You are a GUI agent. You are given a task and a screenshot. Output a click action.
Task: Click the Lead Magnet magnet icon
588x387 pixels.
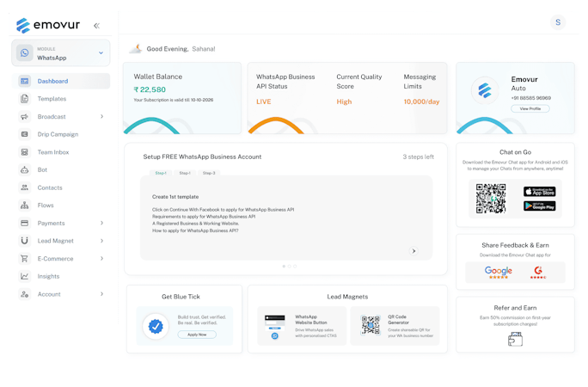[24, 241]
